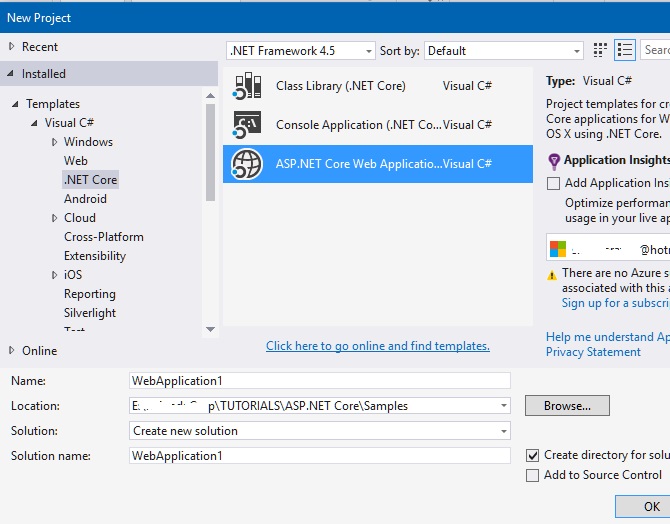Screen dimensions: 670x524
Task: Open Sign up for a subscription link
Action: tap(615, 303)
